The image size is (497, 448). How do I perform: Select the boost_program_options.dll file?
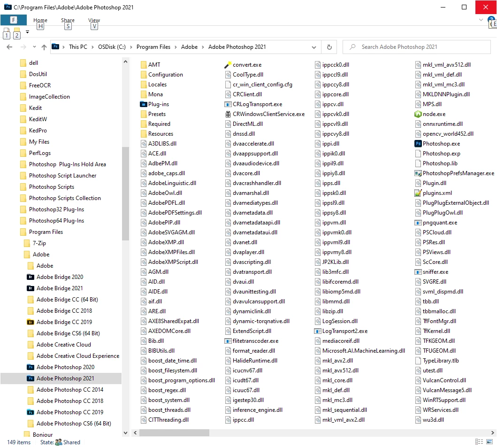(x=181, y=380)
